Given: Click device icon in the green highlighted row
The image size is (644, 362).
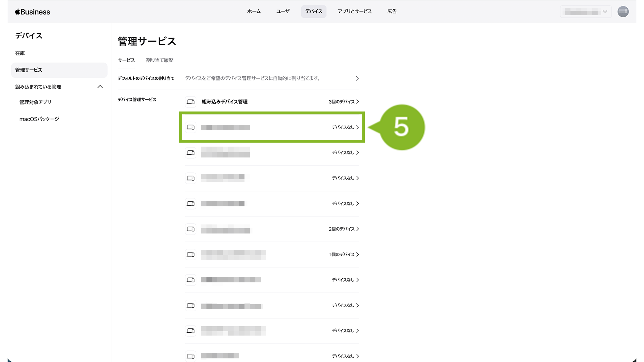Looking at the screenshot, I should coord(191,127).
